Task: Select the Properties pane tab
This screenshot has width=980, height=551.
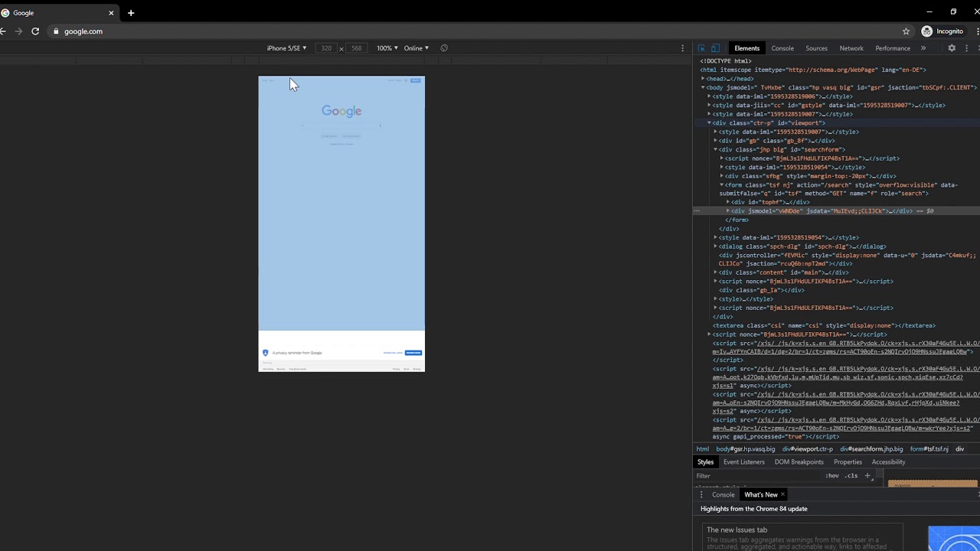Action: 848,462
